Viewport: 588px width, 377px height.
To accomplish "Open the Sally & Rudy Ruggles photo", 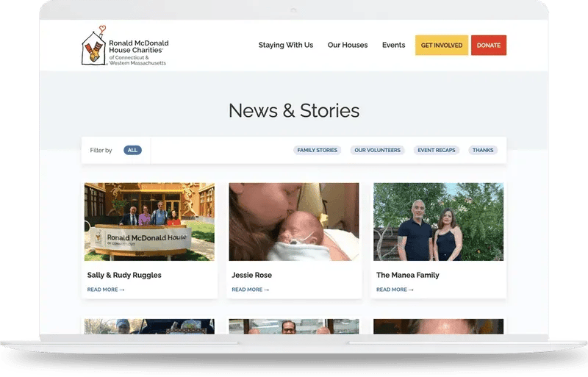I will [150, 222].
